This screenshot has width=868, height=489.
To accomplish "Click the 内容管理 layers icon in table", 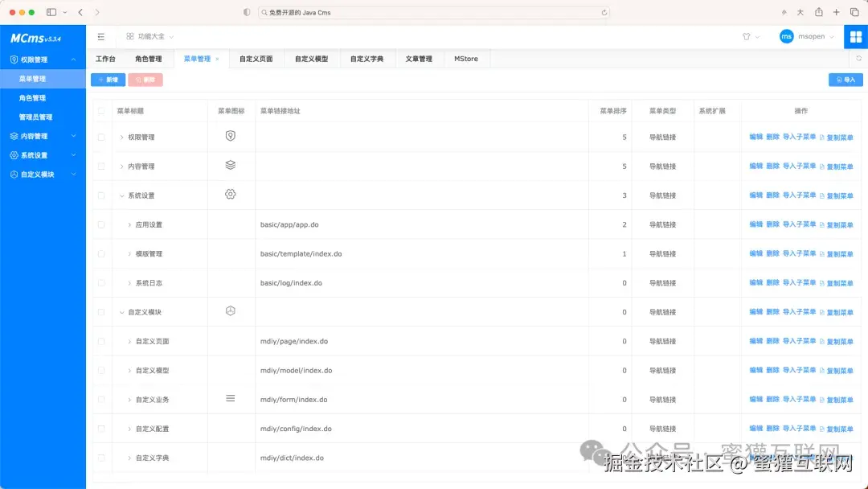I will pos(231,165).
